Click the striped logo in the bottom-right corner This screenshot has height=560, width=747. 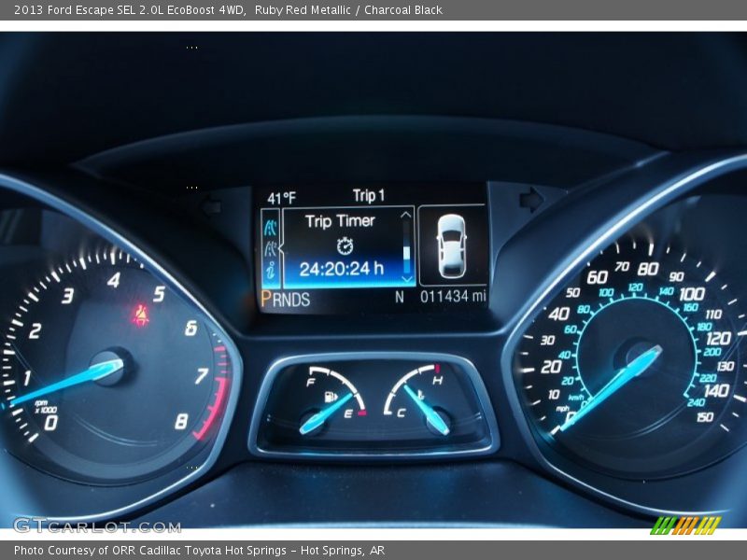[685, 525]
